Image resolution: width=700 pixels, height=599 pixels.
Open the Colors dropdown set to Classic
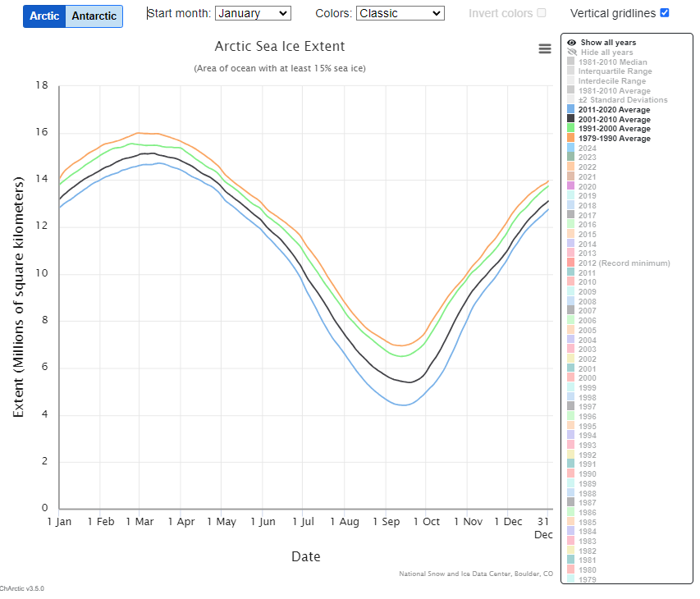click(x=400, y=13)
